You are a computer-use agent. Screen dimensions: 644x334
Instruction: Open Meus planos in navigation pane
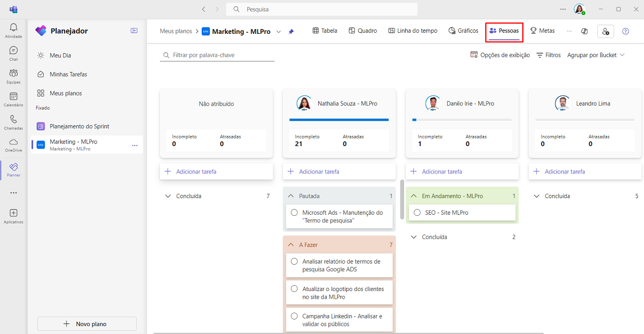[x=86, y=93]
